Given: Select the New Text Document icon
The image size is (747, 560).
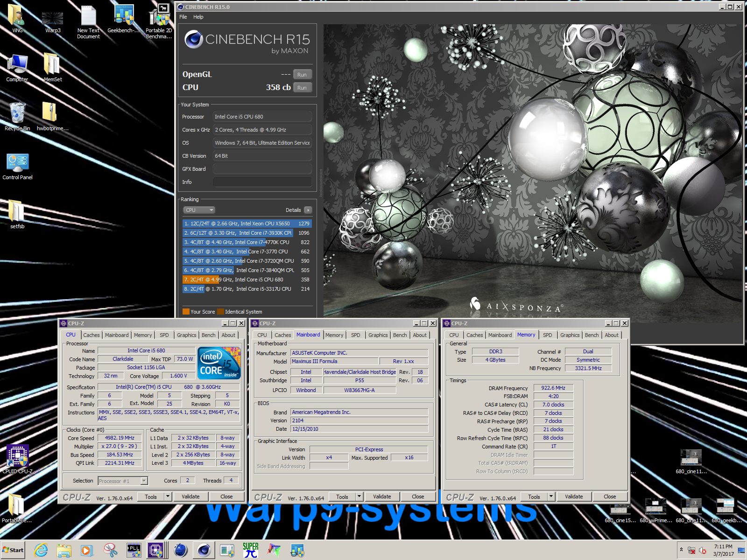Looking at the screenshot, I should point(88,21).
